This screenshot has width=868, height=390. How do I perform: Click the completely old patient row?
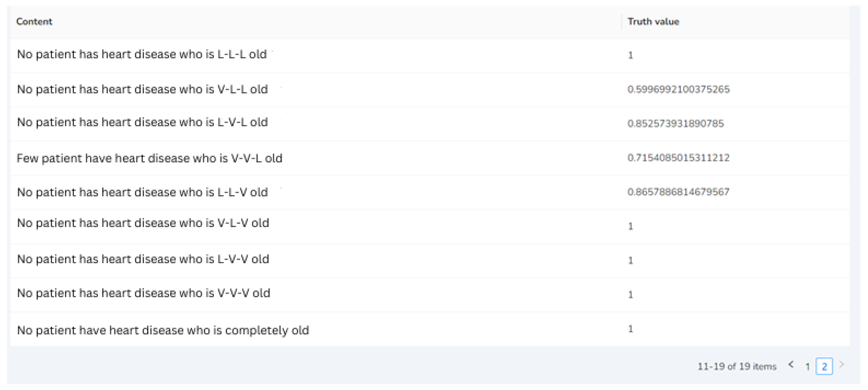(x=163, y=330)
